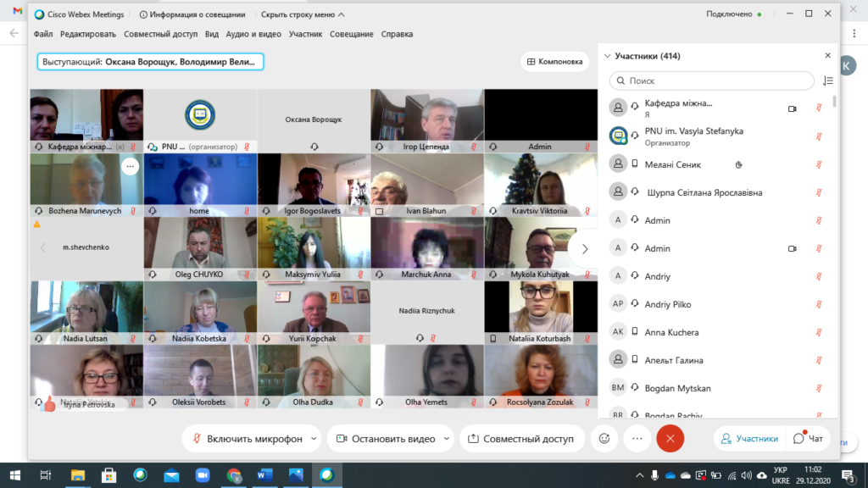Open the Аудио и видео menu
Screen dimensions: 868x488
[x=253, y=34]
